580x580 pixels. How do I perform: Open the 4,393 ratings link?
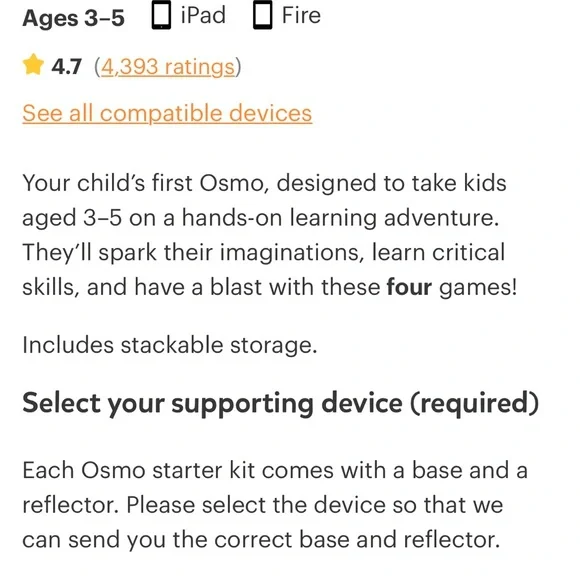[168, 67]
